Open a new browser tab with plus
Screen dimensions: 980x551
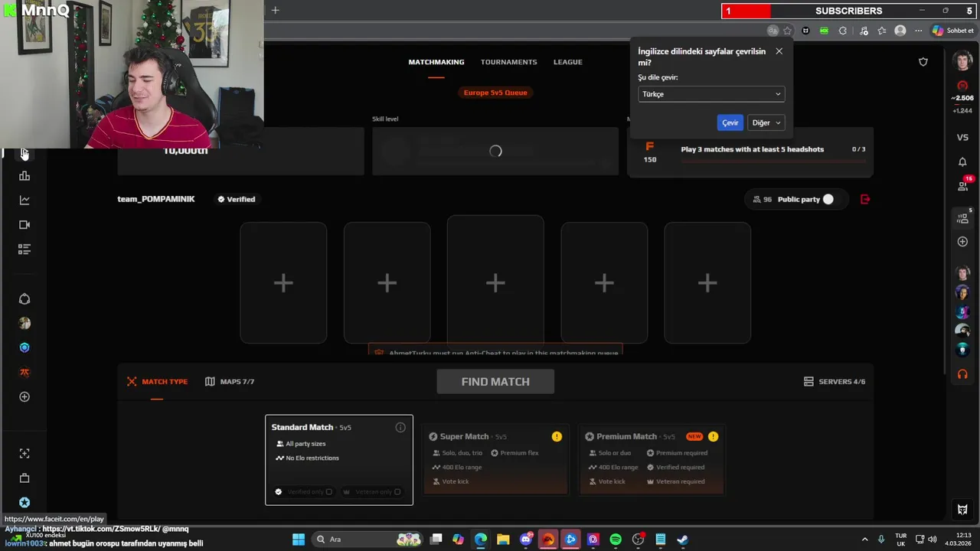point(276,10)
